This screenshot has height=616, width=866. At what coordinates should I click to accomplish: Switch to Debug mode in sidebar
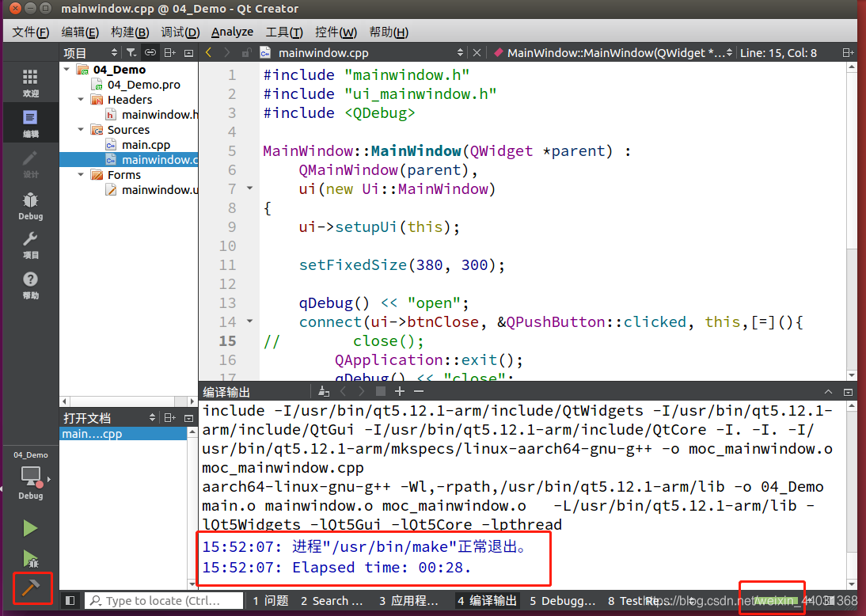[30, 205]
